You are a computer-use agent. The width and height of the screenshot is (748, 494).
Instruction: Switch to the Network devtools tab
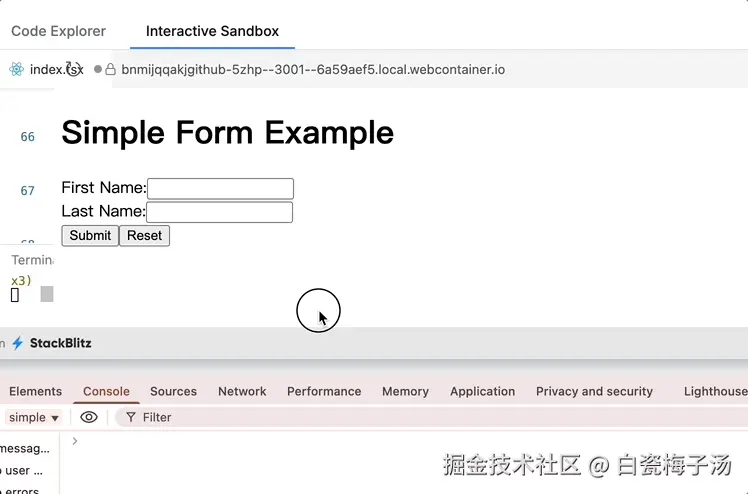(242, 391)
